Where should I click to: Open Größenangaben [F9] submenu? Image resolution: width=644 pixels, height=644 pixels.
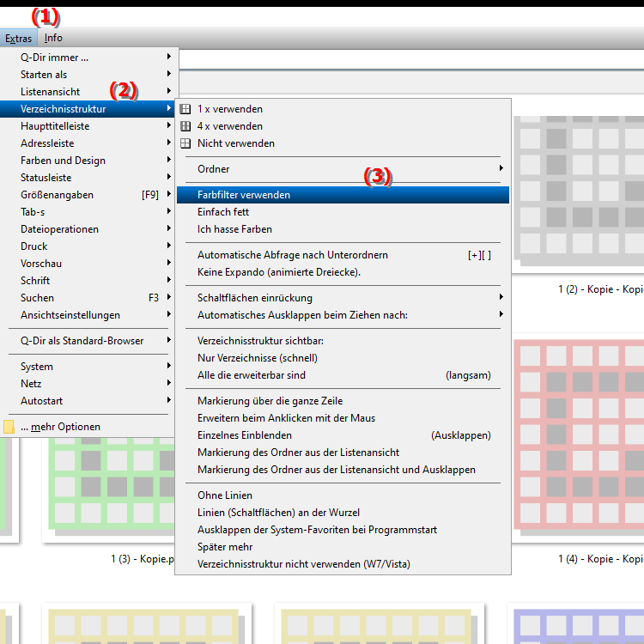[87, 195]
